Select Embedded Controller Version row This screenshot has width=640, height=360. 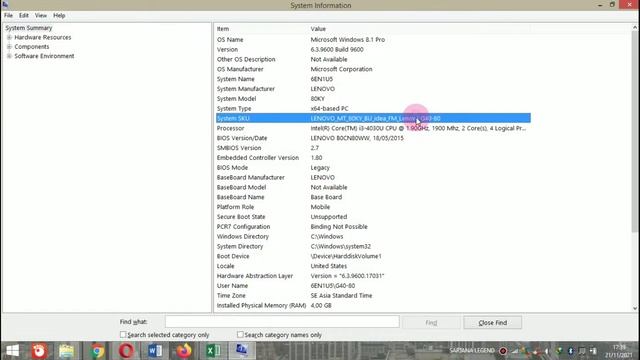(x=373, y=158)
